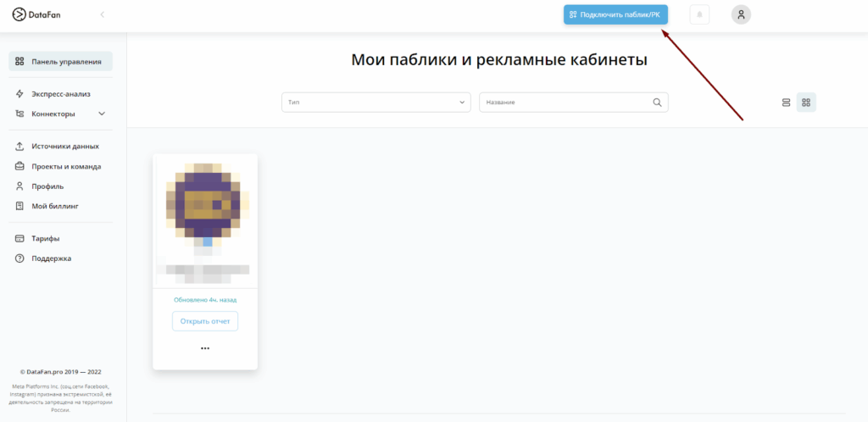
Task: Go to Панель управления
Action: tap(60, 61)
